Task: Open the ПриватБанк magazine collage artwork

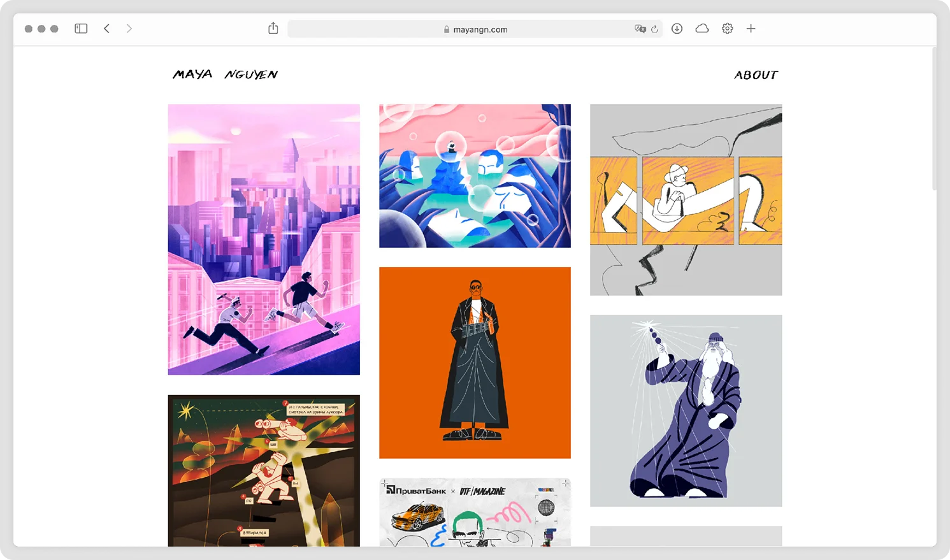Action: pyautogui.click(x=475, y=512)
